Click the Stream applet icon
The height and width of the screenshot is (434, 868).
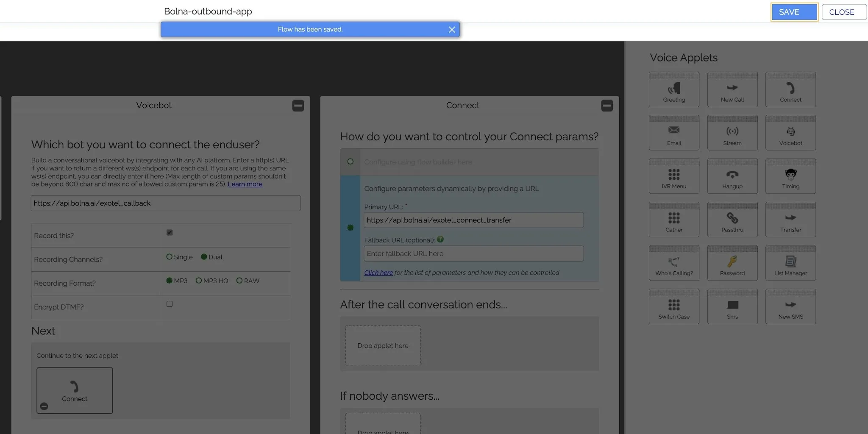[x=732, y=133]
